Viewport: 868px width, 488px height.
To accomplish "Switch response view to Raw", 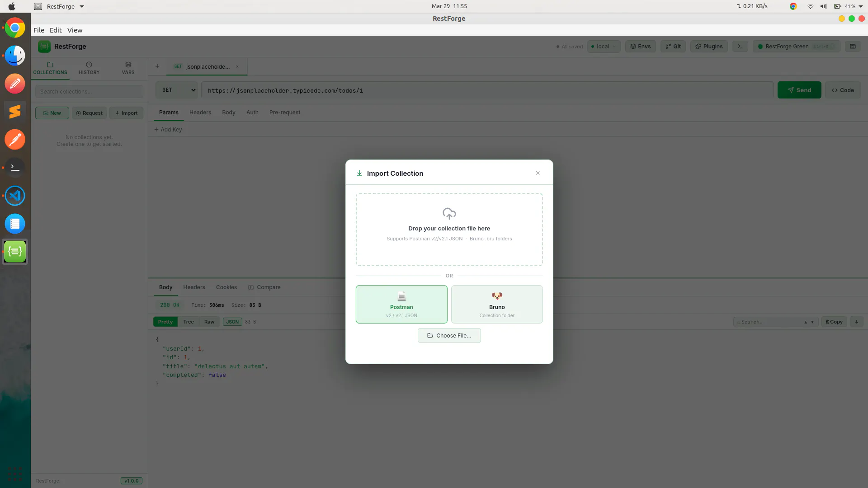I will pos(209,322).
